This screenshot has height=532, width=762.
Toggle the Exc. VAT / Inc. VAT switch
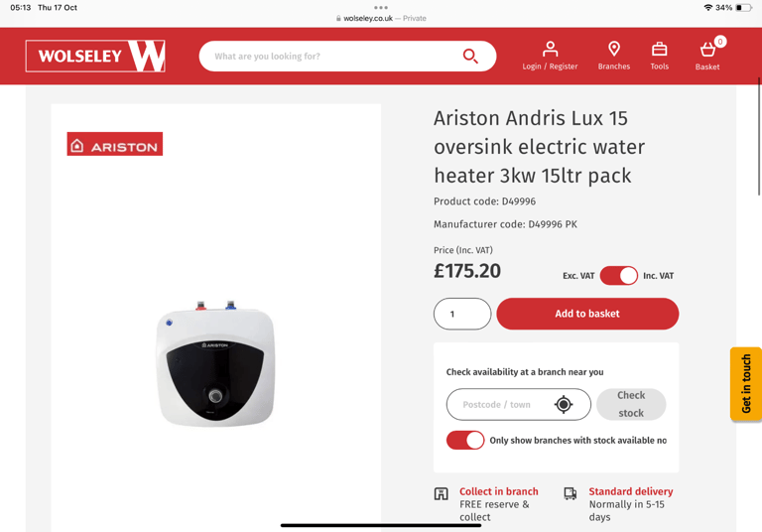click(619, 276)
